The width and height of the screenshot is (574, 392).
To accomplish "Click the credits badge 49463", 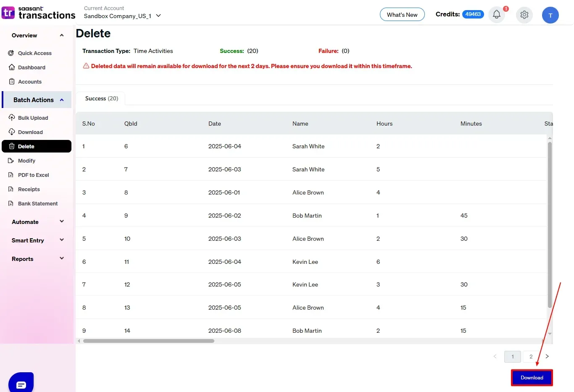I will coord(473,14).
